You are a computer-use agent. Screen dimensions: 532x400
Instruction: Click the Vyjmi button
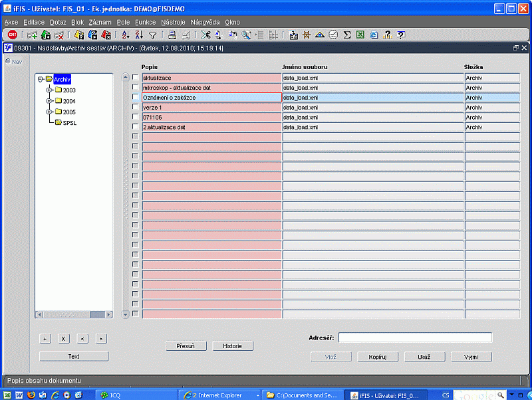tap(471, 357)
